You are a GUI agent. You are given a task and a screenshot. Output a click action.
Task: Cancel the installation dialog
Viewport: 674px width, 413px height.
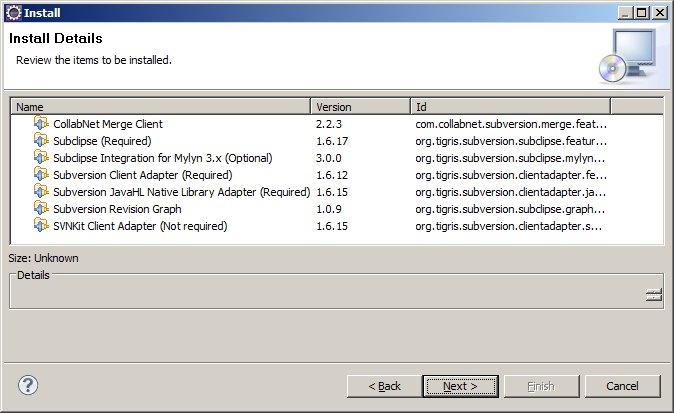click(621, 386)
